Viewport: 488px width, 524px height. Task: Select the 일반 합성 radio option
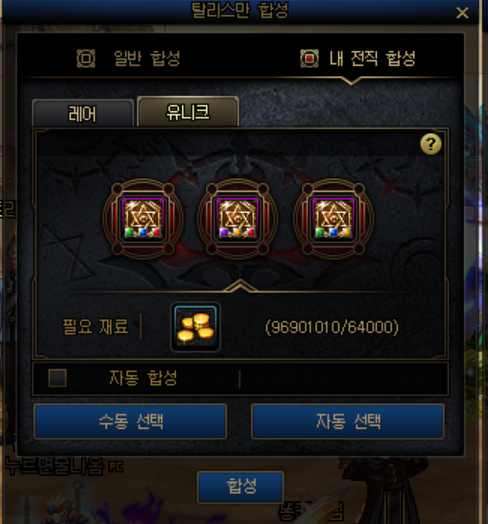pyautogui.click(x=86, y=58)
